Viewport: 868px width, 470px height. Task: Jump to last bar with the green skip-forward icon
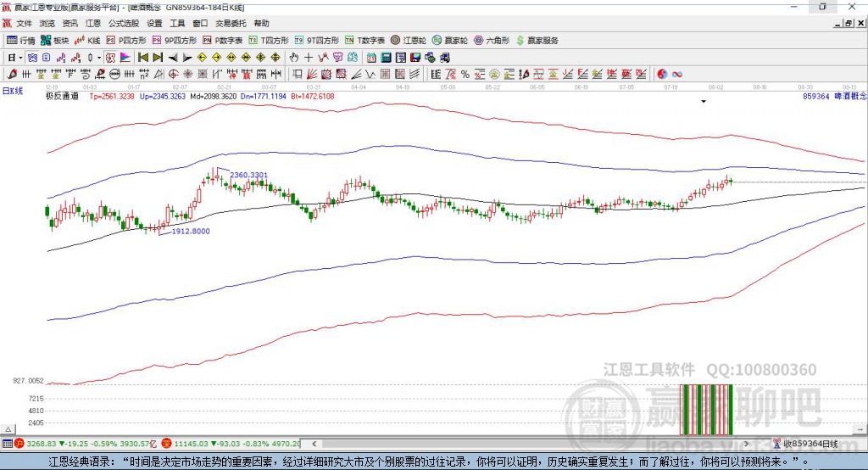pyautogui.click(x=158, y=58)
